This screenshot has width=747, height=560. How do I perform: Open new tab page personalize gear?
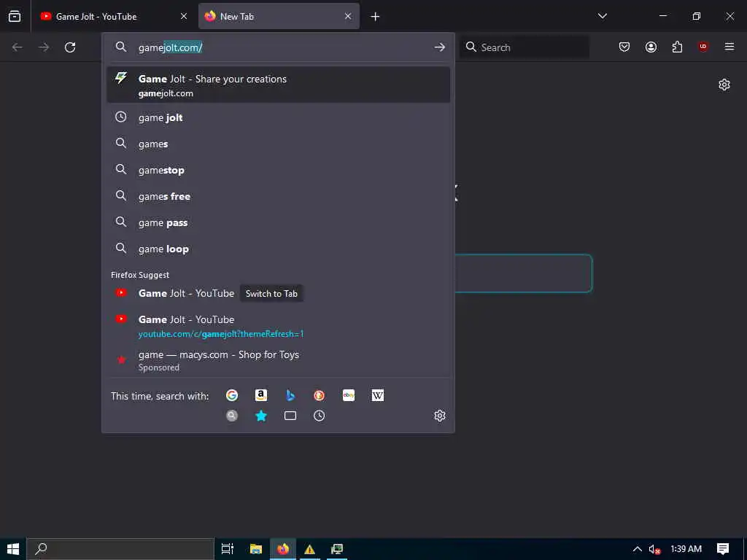click(724, 85)
